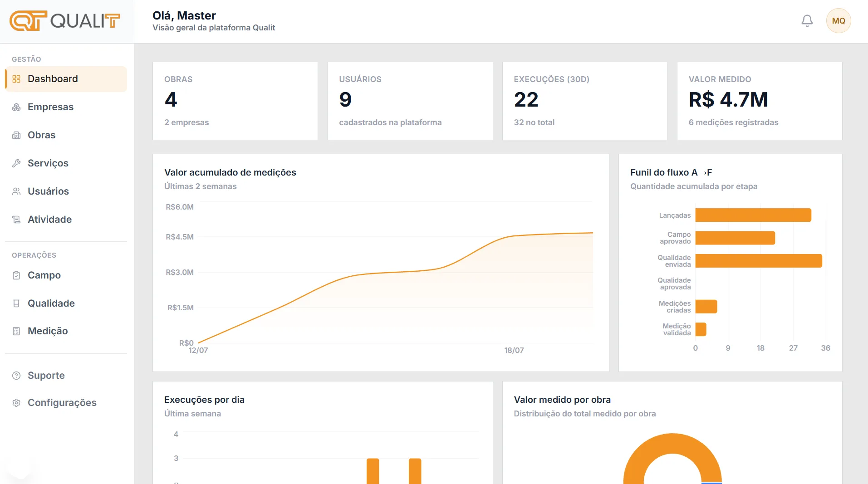Click the Empresas sidebar icon
This screenshot has height=484, width=868.
[16, 107]
